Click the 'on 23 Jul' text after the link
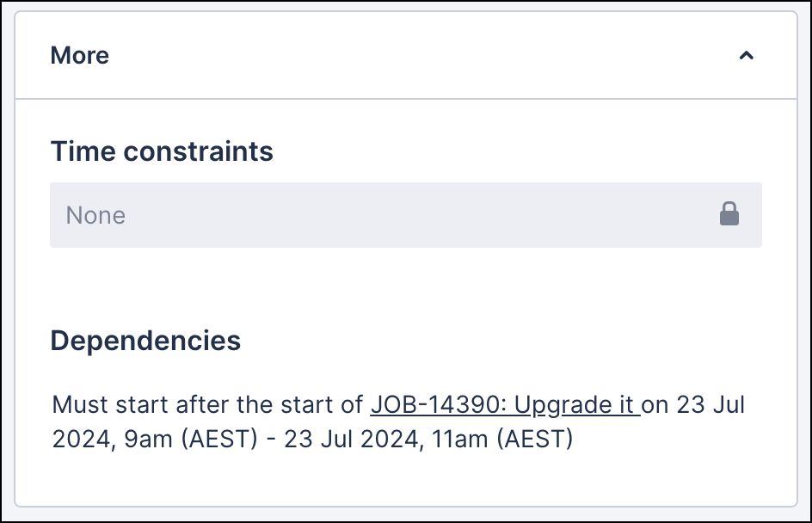This screenshot has height=523, width=812. pos(694,404)
